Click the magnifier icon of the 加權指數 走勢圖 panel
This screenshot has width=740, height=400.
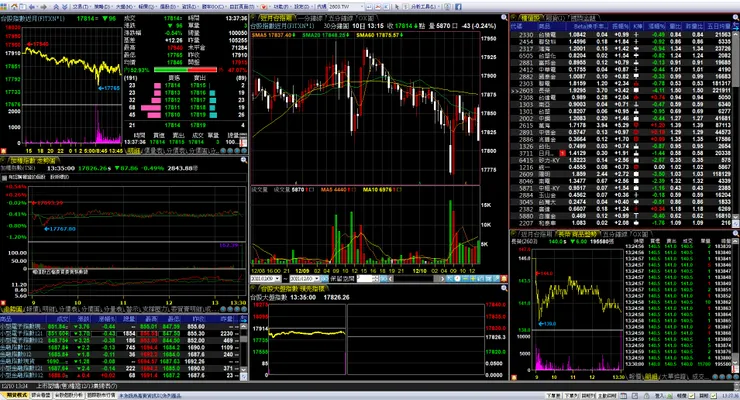point(244,160)
